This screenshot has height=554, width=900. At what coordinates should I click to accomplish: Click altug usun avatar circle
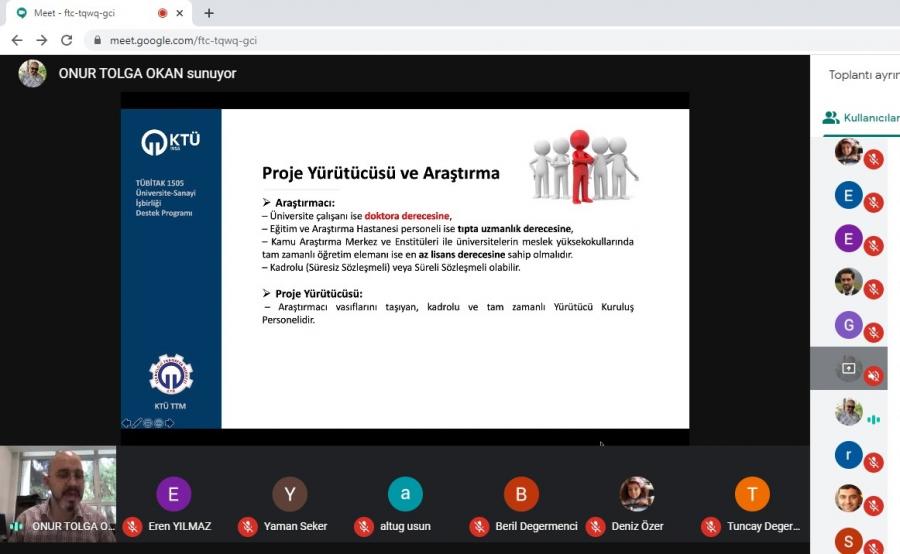click(405, 494)
